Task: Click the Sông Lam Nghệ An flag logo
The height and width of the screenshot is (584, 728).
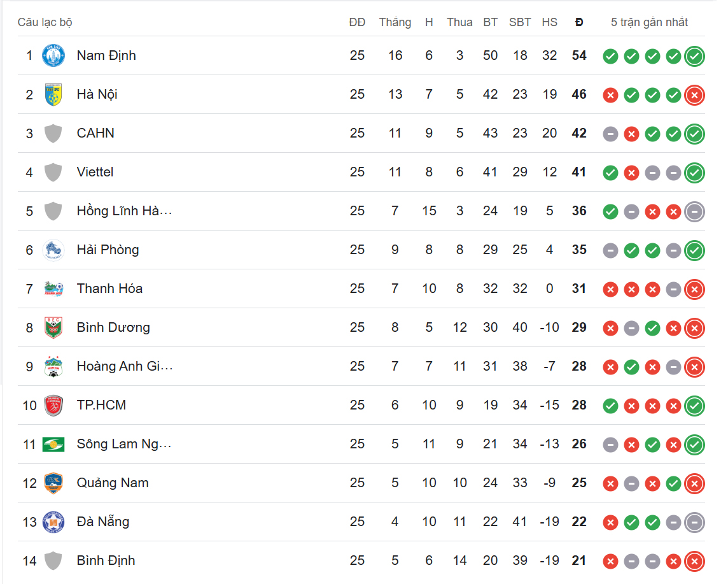Action: (53, 445)
